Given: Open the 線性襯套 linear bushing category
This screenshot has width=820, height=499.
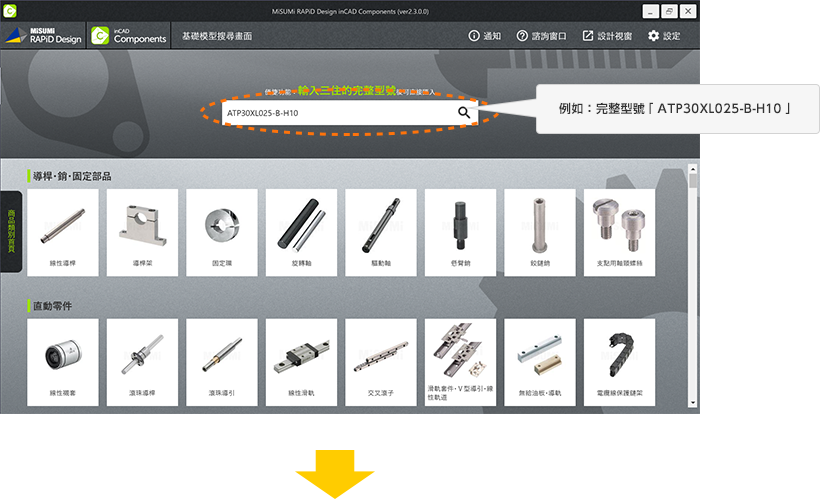Looking at the screenshot, I should (x=63, y=362).
